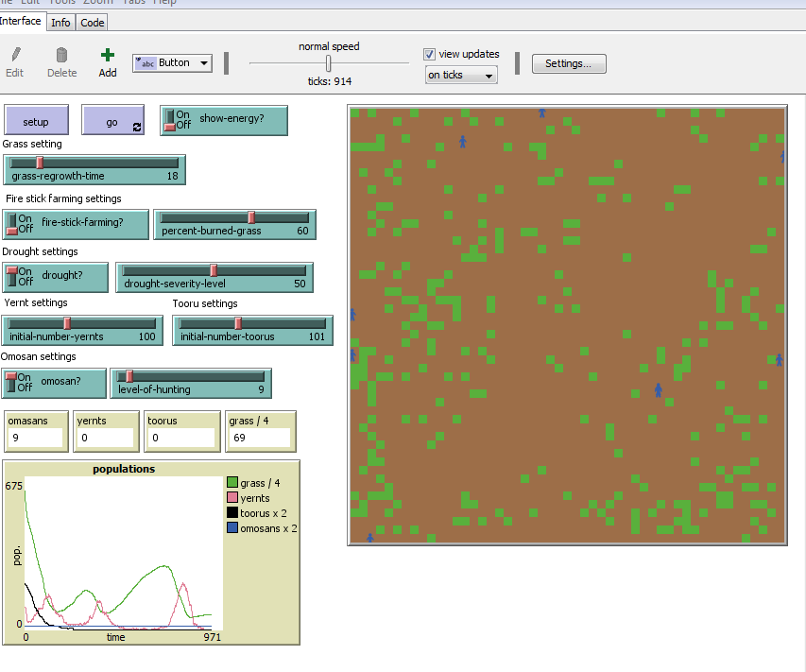The height and width of the screenshot is (672, 806).
Task: Click the ticks: 914 counter text
Action: pyautogui.click(x=330, y=81)
